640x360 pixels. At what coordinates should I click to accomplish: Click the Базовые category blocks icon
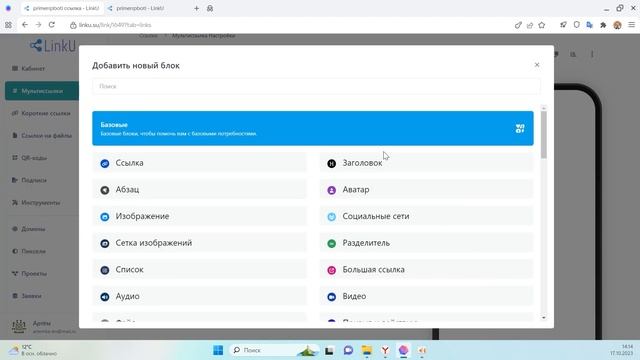[520, 129]
